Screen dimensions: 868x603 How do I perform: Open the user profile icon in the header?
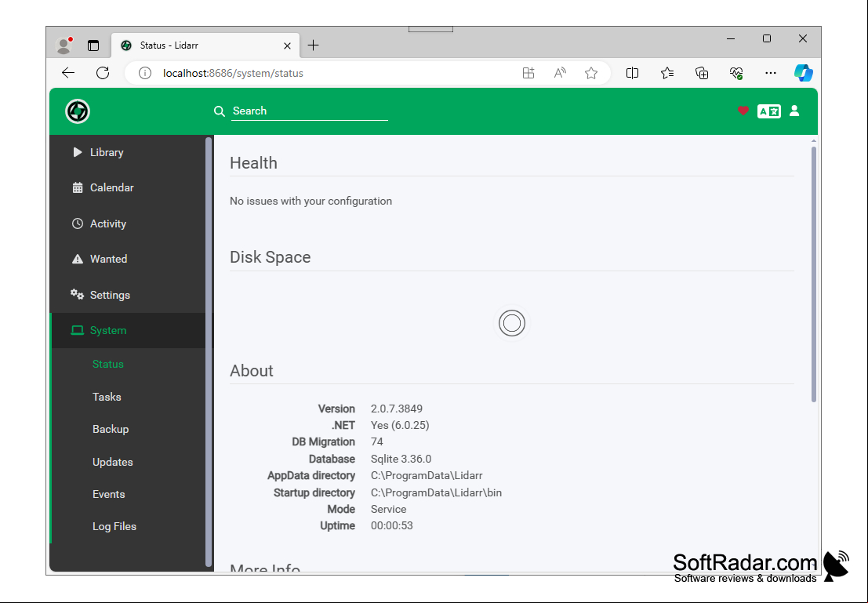point(794,111)
